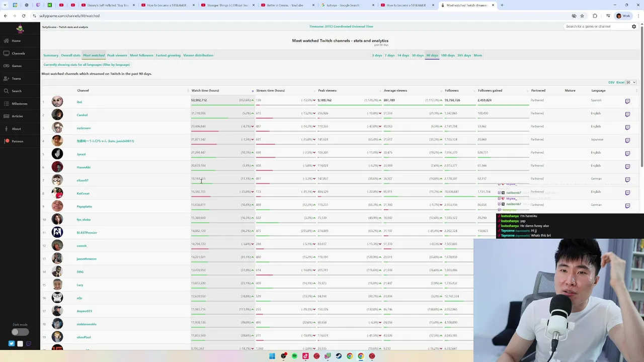Click the search for a game or channel field
The width and height of the screenshot is (644, 362).
596,27
